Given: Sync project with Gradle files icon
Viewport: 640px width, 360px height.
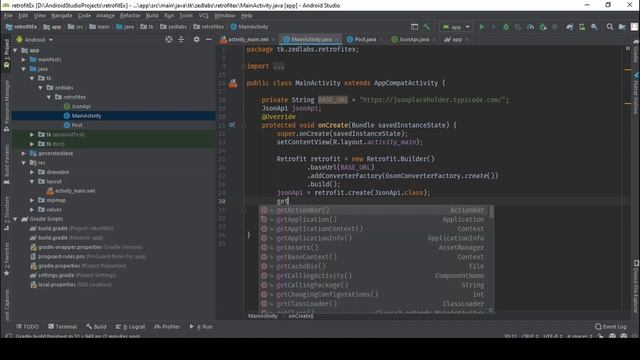Looking at the screenshot, I should point(569,27).
